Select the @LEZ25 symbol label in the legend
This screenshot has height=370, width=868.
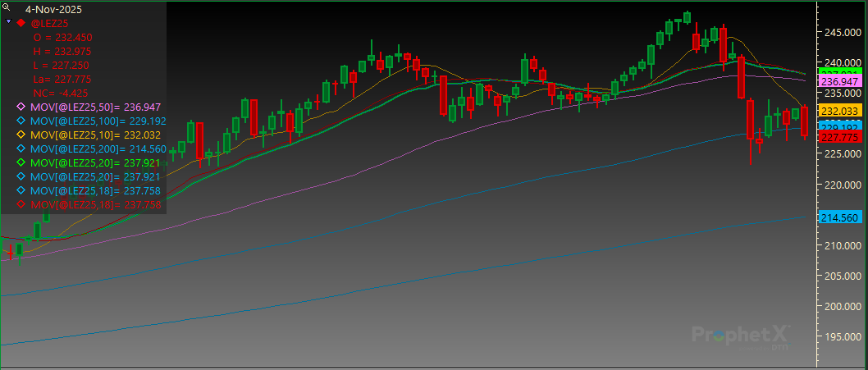[x=48, y=23]
